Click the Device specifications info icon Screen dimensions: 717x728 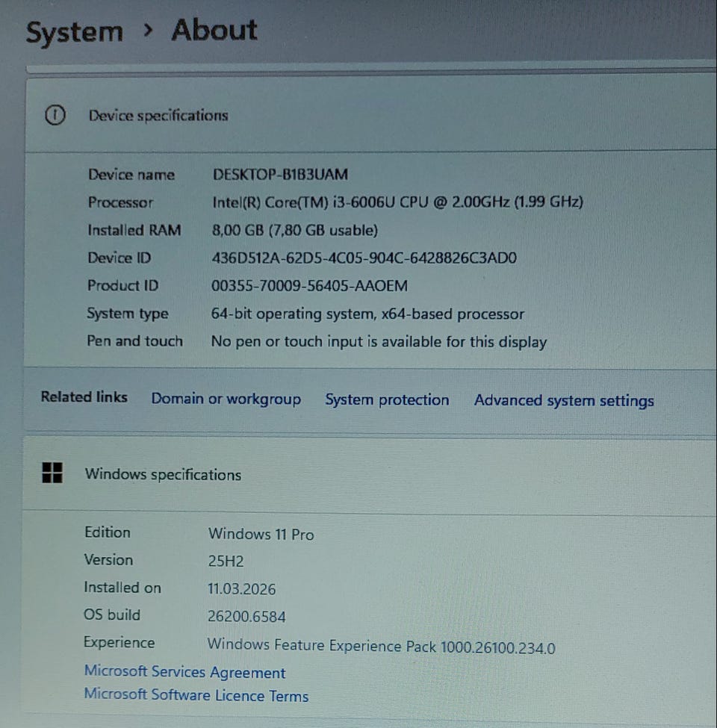(55, 115)
